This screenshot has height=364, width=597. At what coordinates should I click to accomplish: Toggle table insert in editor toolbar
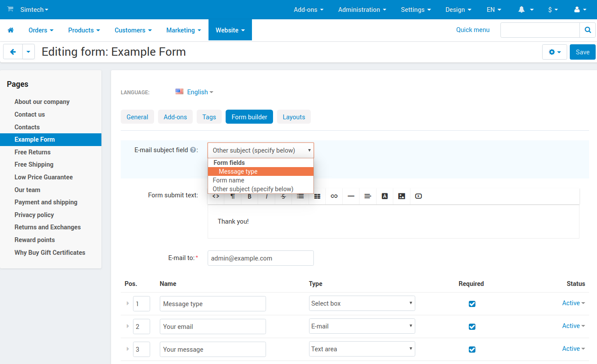317,196
